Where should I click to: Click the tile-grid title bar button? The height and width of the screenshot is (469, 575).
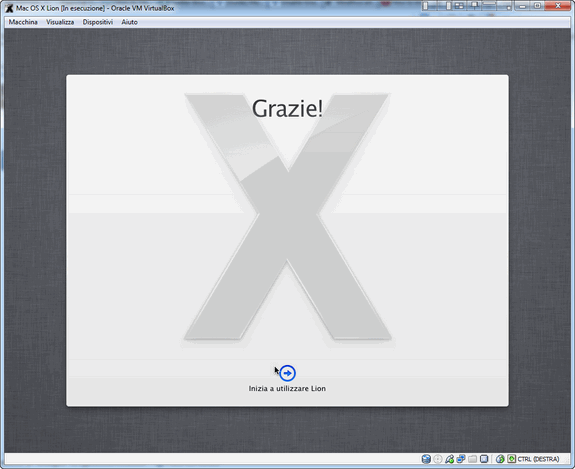pos(459,6)
